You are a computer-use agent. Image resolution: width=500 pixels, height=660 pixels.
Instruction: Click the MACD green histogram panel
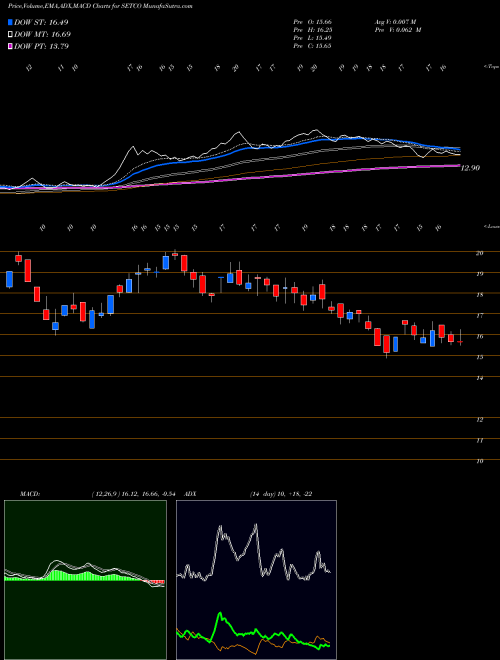[x=85, y=580]
